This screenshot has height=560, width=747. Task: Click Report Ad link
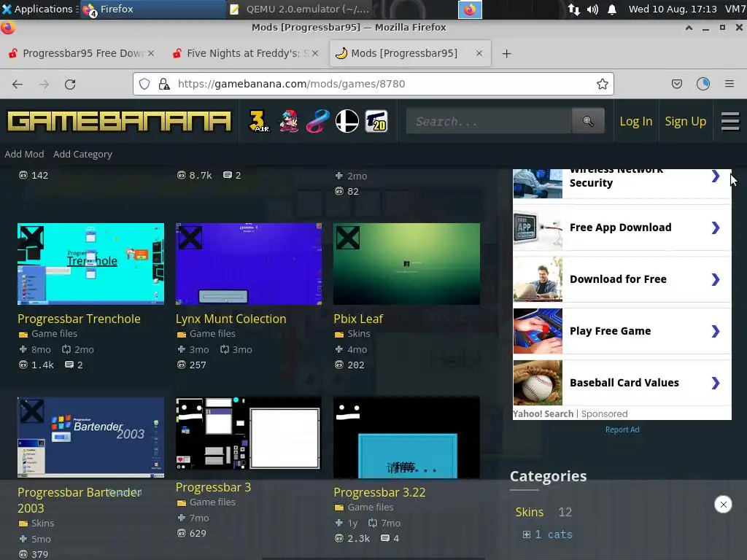622,429
